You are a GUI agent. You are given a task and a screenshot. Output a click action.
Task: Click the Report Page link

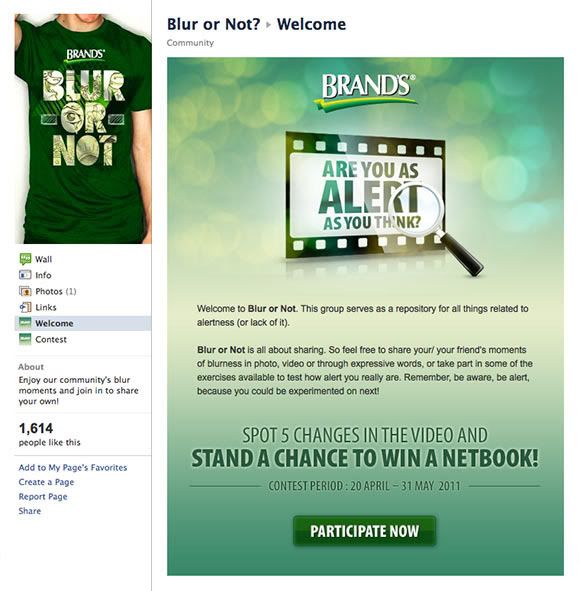pos(43,497)
